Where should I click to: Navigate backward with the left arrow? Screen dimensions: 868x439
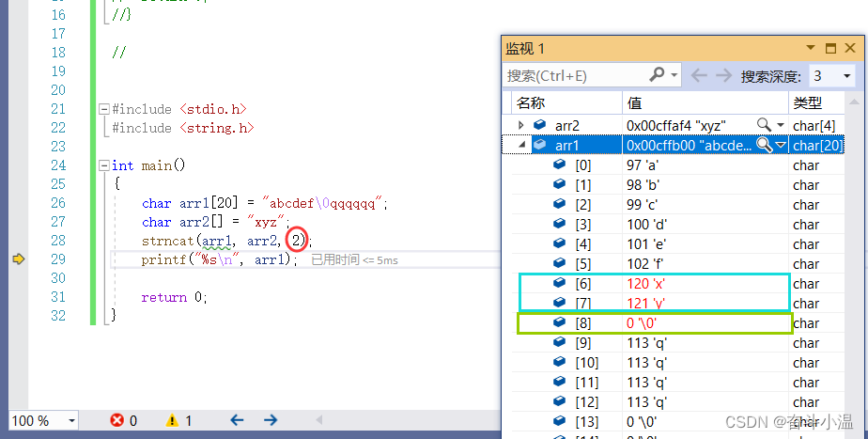tap(237, 420)
